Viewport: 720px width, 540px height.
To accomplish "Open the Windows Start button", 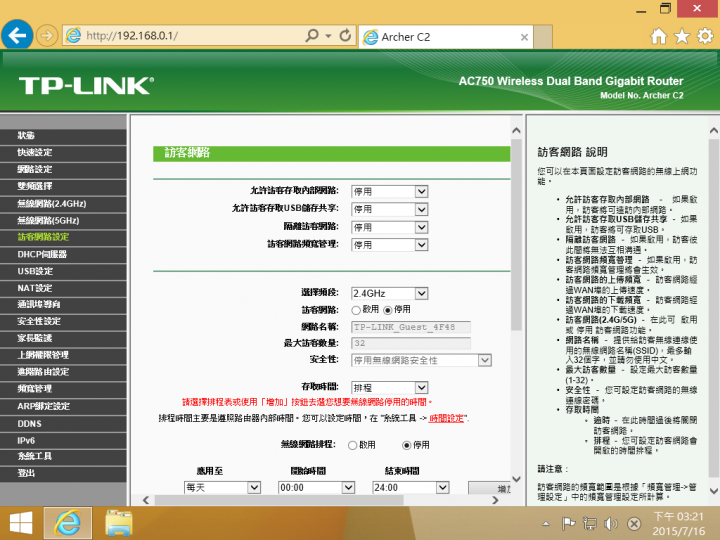I will point(21,523).
